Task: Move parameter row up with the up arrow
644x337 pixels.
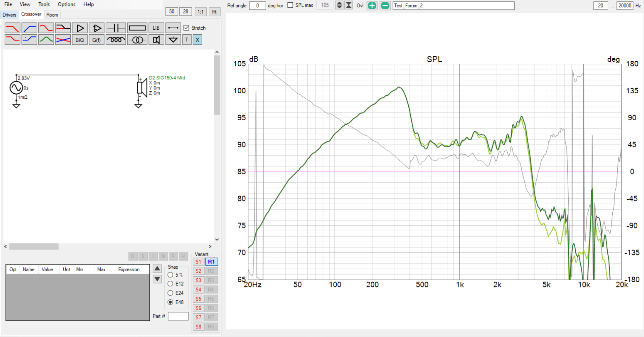Action: tap(157, 269)
